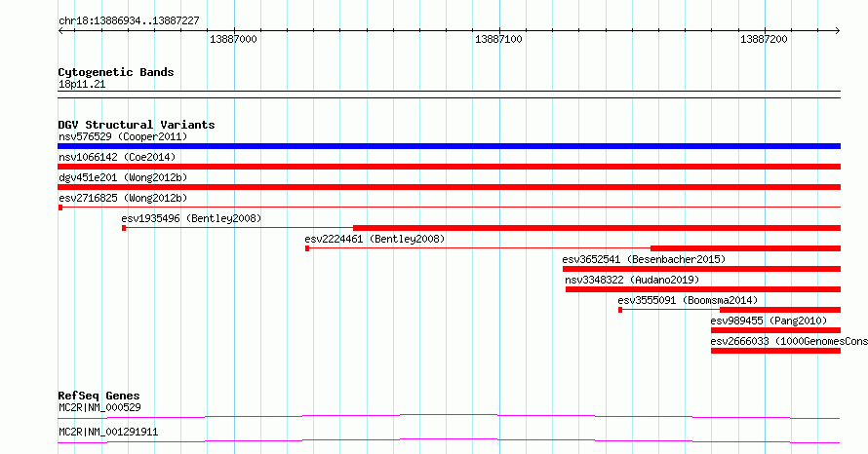Click the DGV Structural Variants track title
The width and height of the screenshot is (868, 454).
(x=137, y=125)
